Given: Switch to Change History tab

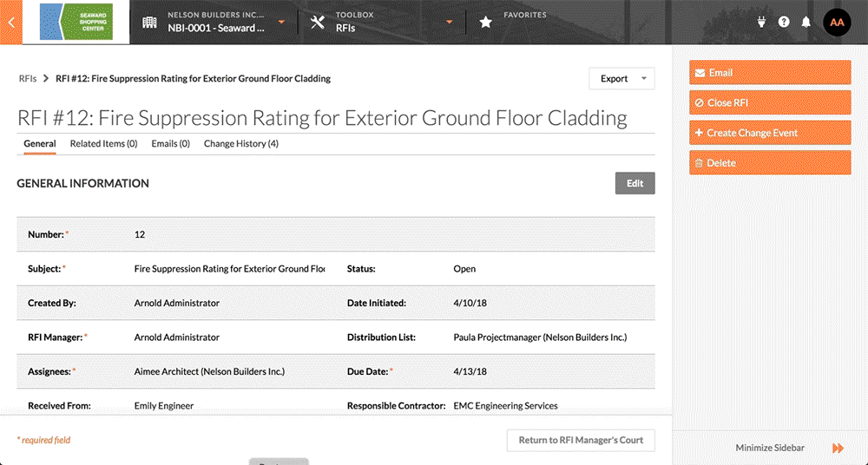Looking at the screenshot, I should pyautogui.click(x=240, y=144).
